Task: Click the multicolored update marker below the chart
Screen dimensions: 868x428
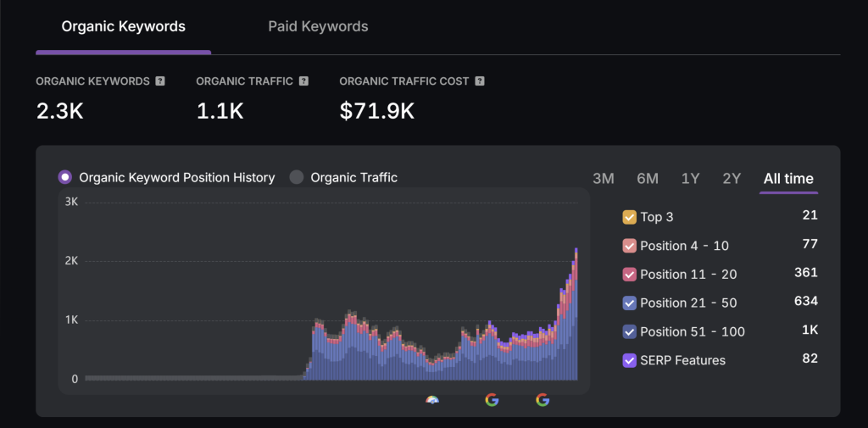Action: [x=432, y=400]
